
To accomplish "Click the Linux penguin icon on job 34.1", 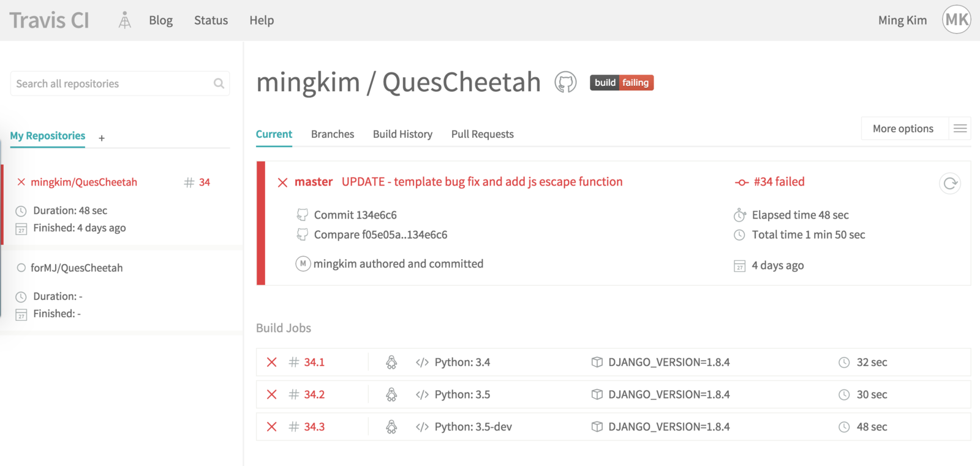I will coord(391,363).
